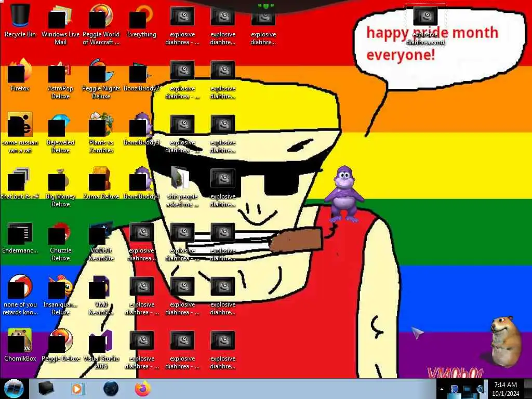Select the ChomikBox desktop icon

tap(20, 345)
